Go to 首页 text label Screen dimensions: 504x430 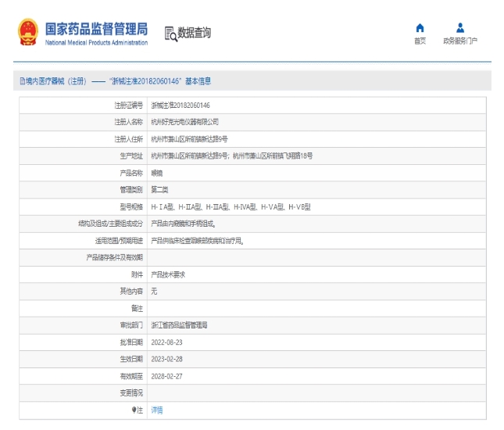[420, 41]
